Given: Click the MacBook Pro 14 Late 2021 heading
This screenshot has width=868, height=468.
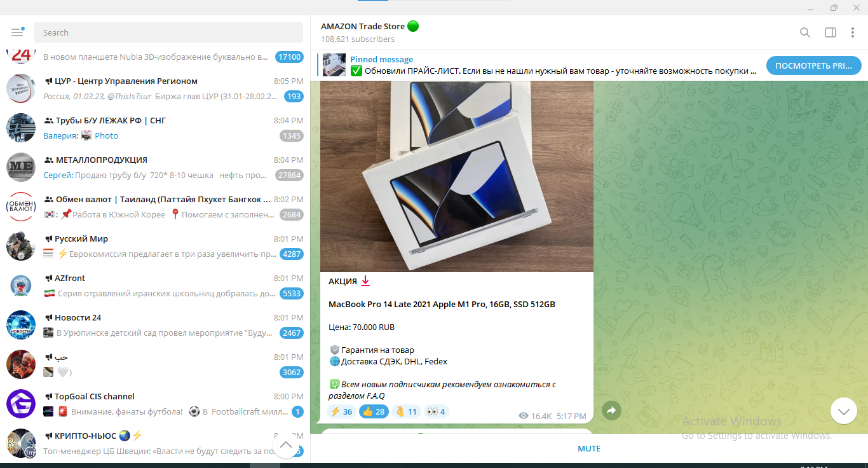Looking at the screenshot, I should pos(442,305).
